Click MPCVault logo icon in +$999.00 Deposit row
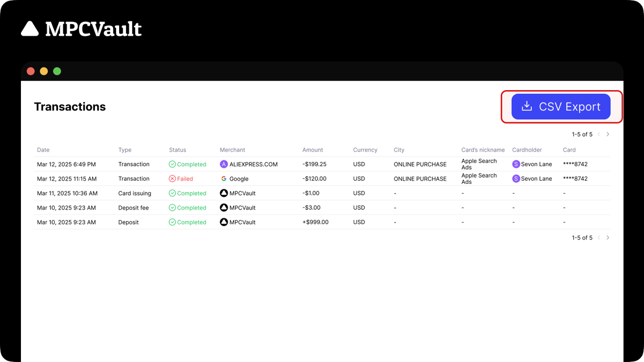 224,222
